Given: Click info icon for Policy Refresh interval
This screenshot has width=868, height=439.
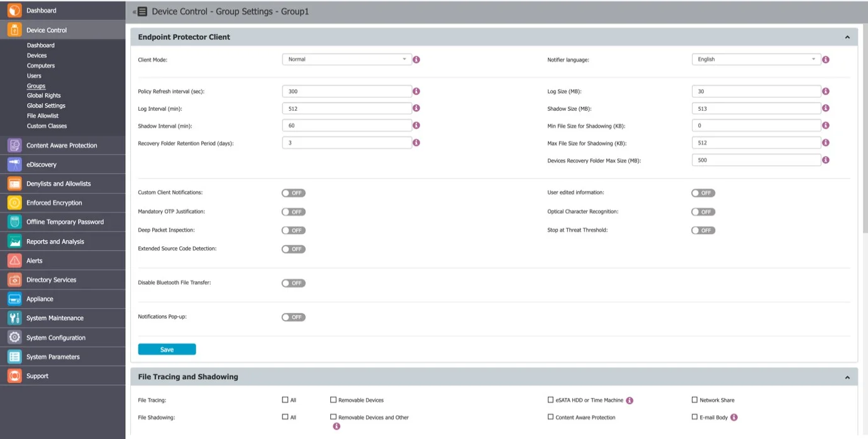Looking at the screenshot, I should pos(416,91).
